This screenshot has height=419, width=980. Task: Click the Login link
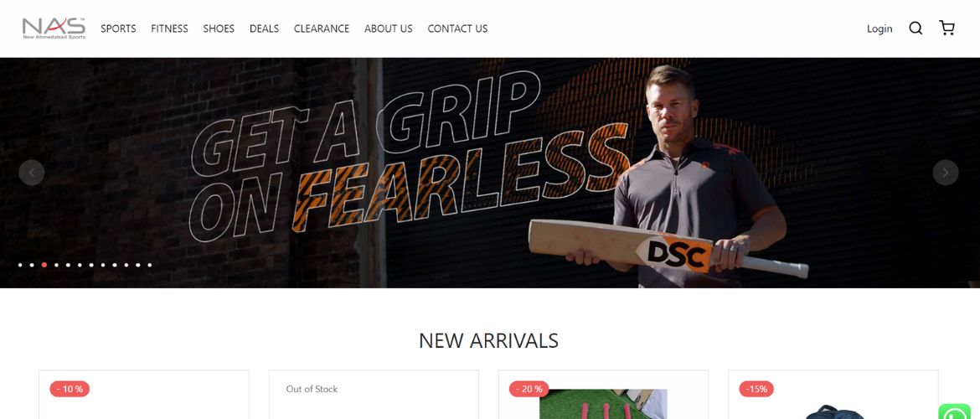click(879, 28)
